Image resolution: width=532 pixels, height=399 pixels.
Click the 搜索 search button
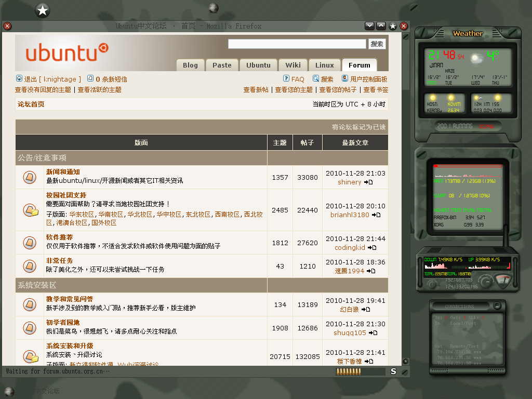pyautogui.click(x=377, y=44)
